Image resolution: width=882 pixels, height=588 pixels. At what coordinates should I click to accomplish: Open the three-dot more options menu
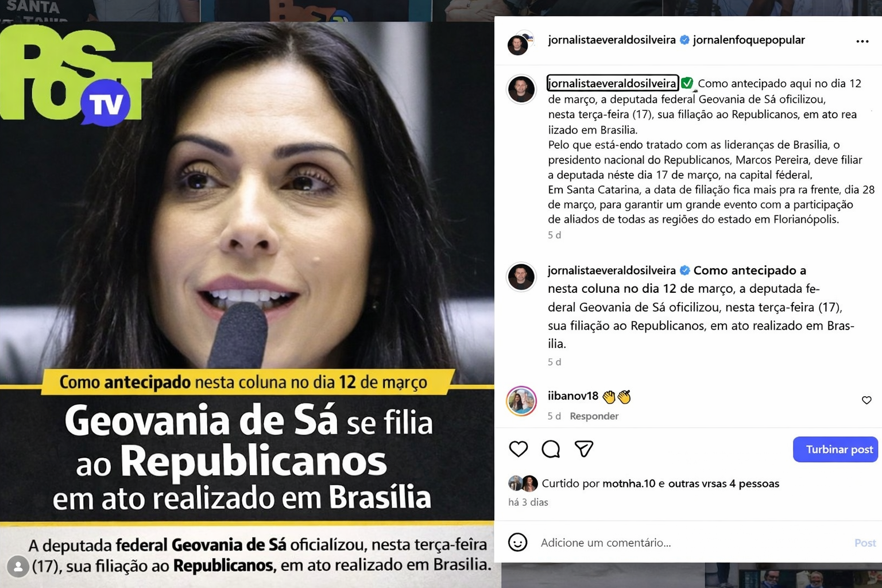pyautogui.click(x=862, y=41)
